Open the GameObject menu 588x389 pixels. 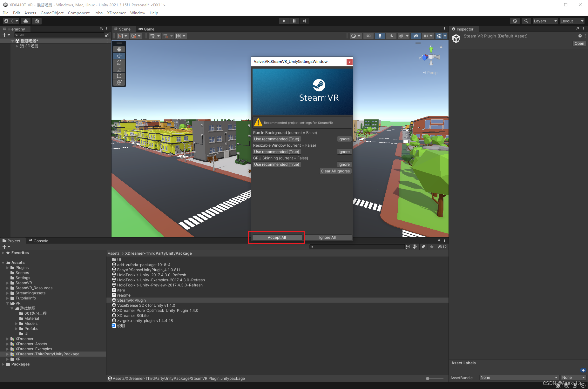52,13
